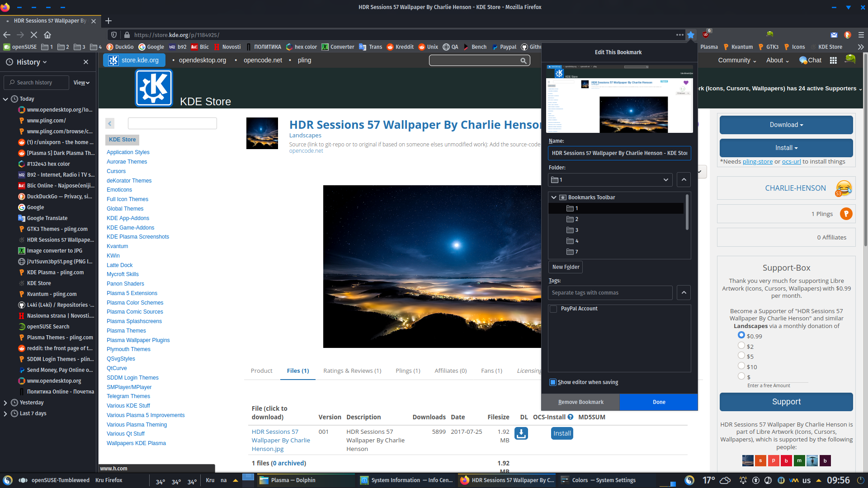This screenshot has height=488, width=868.
Task: Open a new browser tab
Action: [108, 21]
